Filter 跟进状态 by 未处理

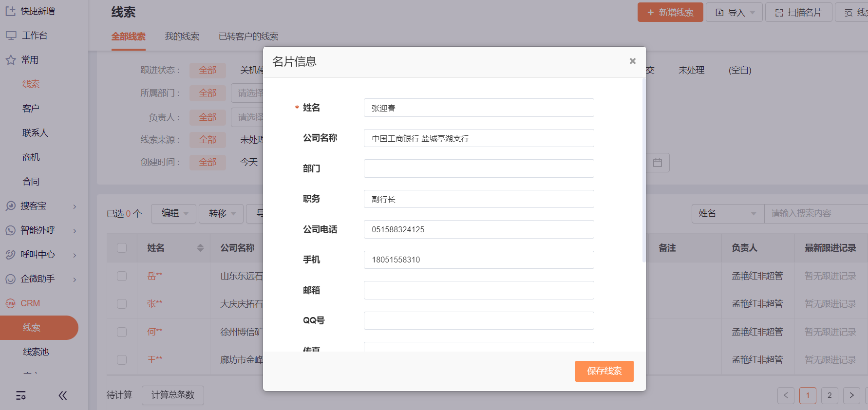pos(692,70)
